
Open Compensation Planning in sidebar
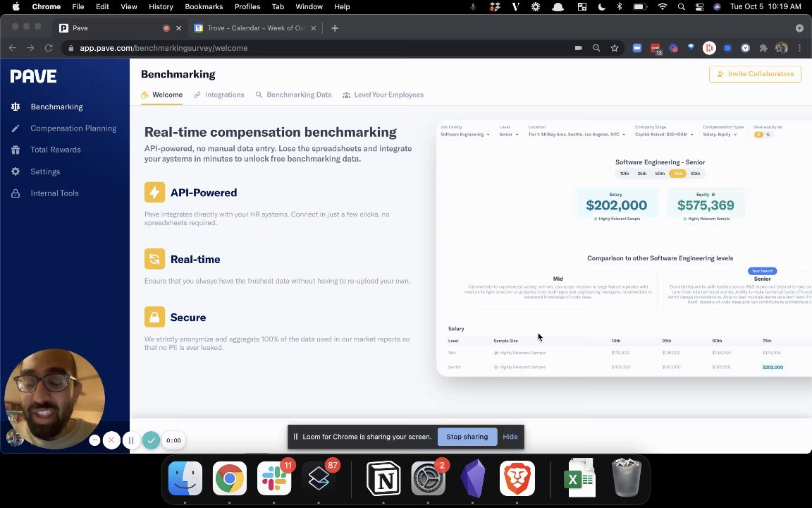click(73, 128)
